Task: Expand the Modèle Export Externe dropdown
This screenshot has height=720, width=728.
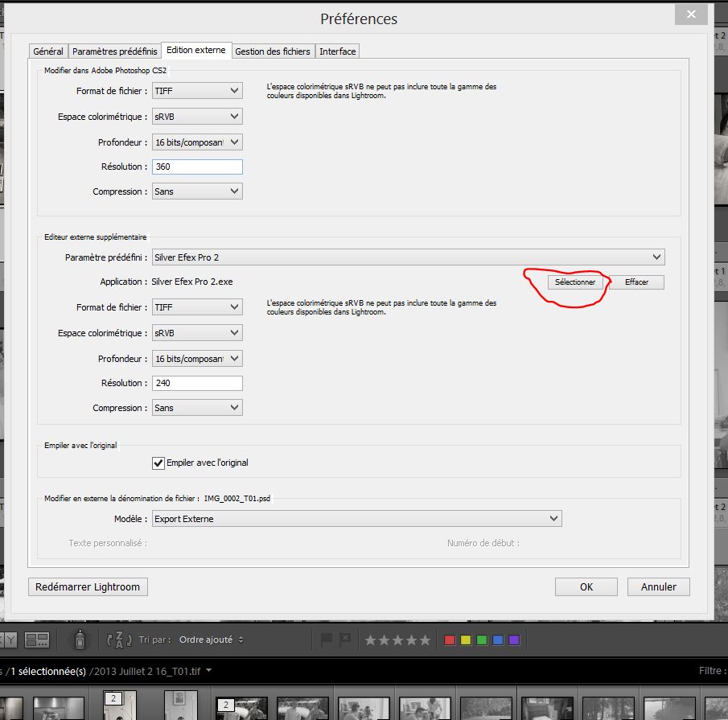Action: coord(356,519)
